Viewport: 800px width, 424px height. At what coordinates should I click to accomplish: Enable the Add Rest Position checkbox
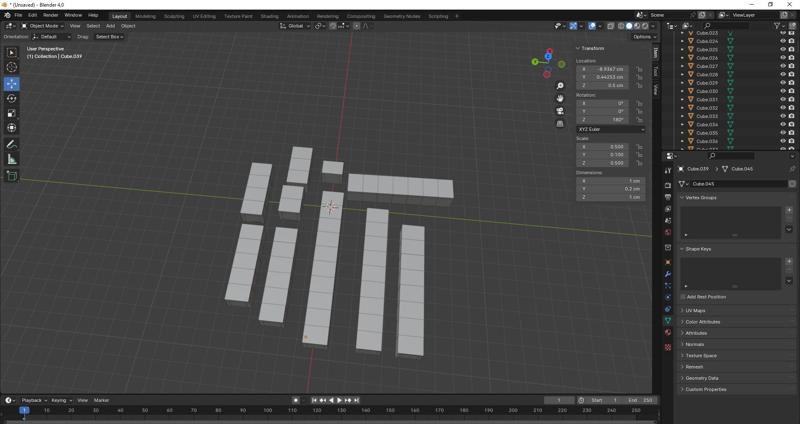click(x=684, y=297)
